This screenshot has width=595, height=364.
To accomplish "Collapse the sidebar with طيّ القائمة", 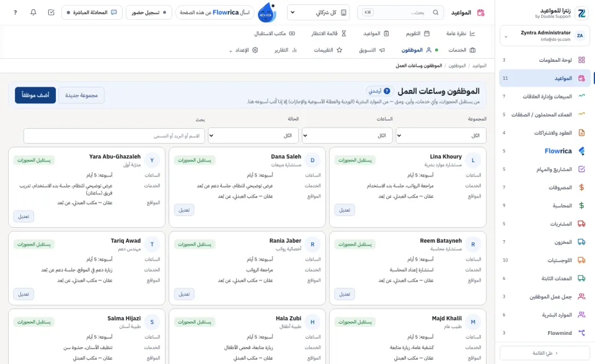I will [545, 353].
